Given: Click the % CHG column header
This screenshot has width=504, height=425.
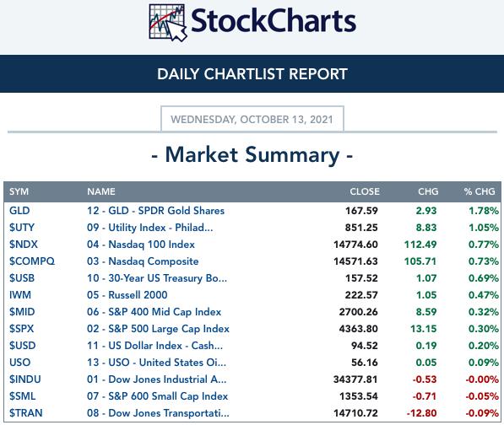Looking at the screenshot, I should (480, 191).
